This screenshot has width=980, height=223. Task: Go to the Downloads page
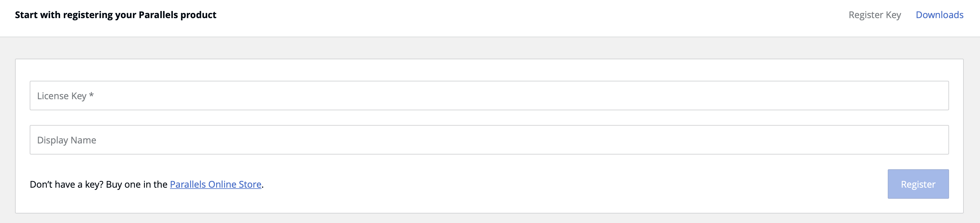pyautogui.click(x=939, y=15)
